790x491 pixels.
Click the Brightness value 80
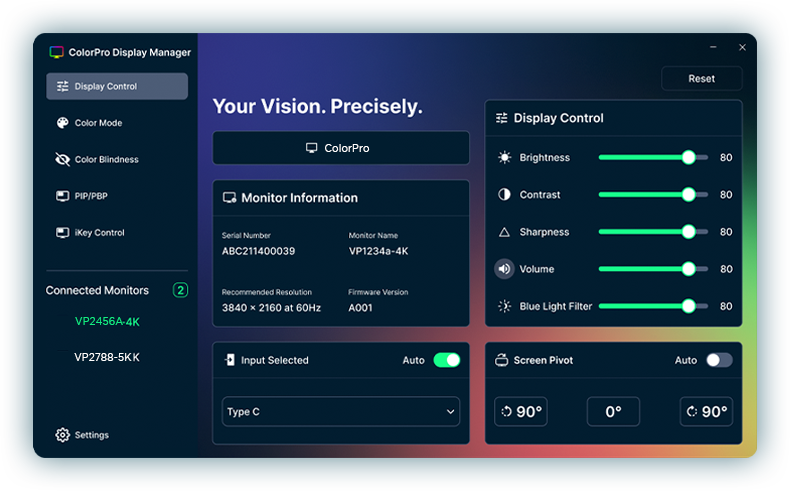726,158
